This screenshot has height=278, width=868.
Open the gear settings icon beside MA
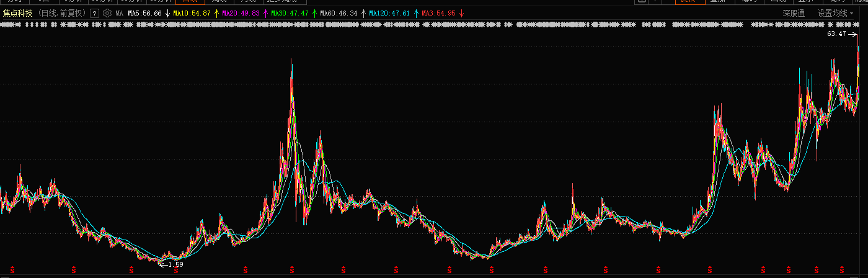pos(107,13)
